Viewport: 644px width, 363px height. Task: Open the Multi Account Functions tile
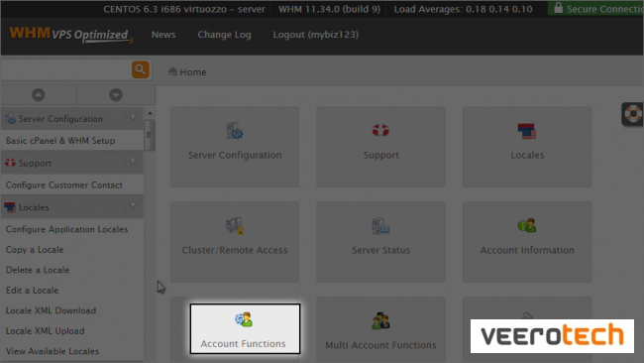point(380,330)
